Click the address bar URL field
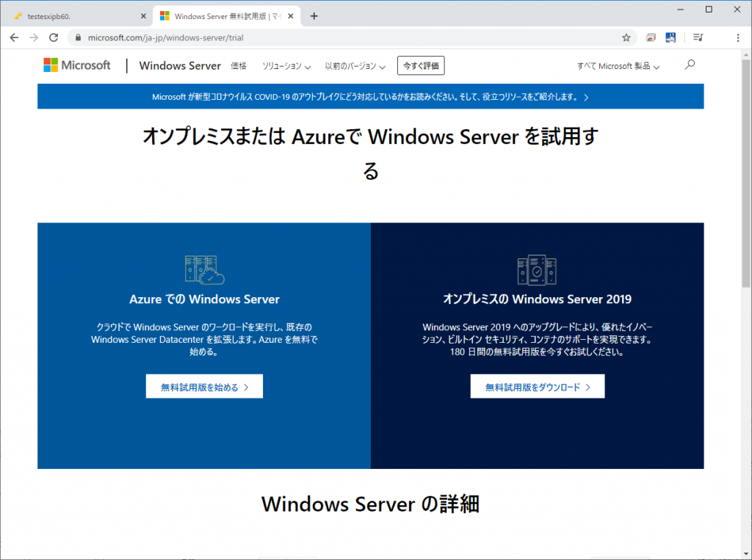 (x=350, y=37)
